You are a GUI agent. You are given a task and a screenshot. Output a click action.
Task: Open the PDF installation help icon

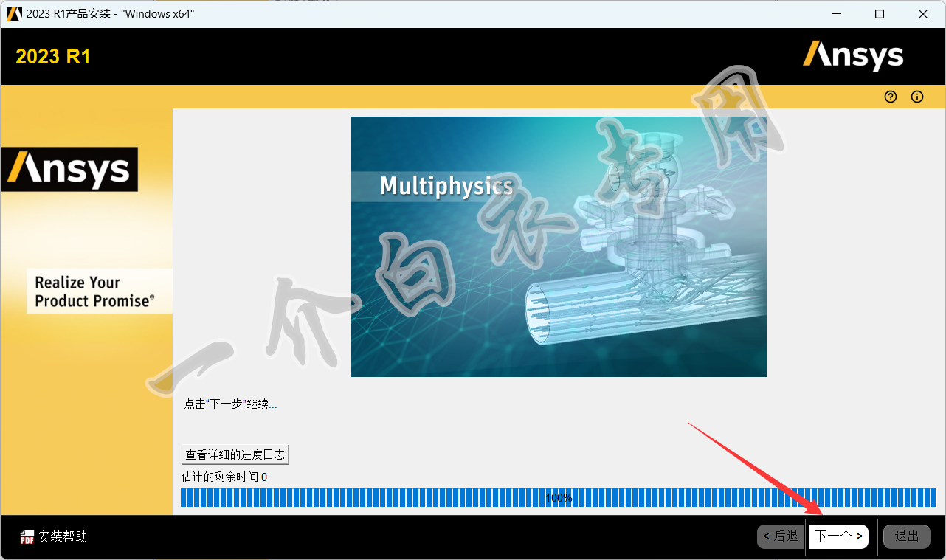pyautogui.click(x=27, y=537)
